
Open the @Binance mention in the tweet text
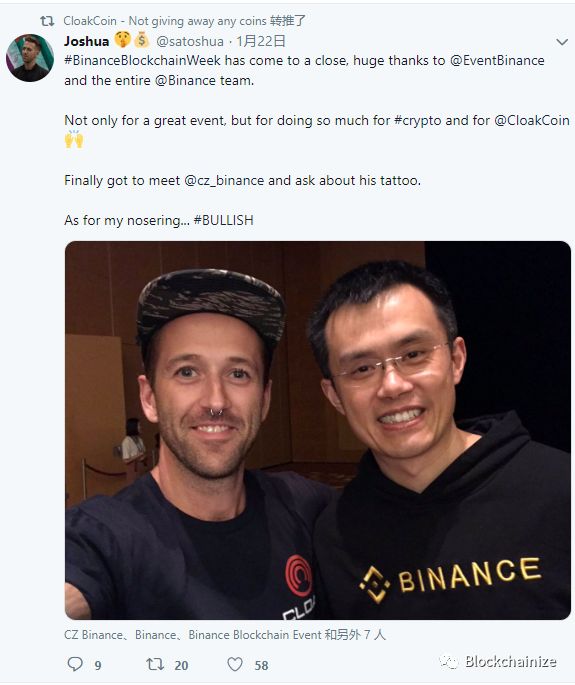pyautogui.click(x=185, y=80)
